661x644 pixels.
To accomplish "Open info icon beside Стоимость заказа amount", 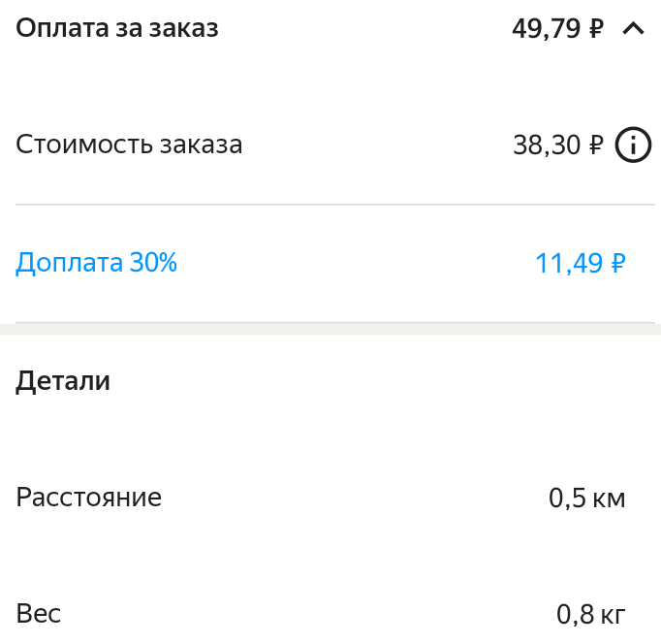I will click(633, 145).
